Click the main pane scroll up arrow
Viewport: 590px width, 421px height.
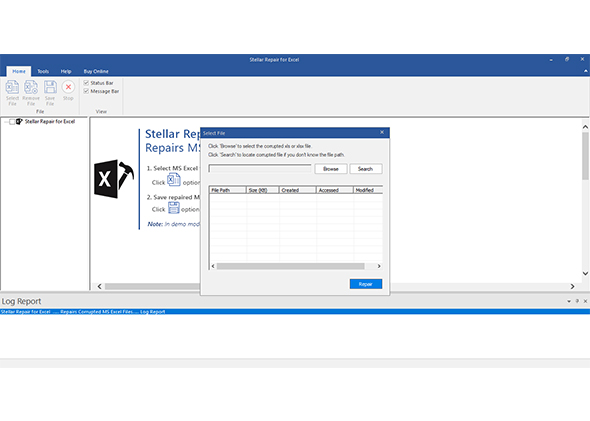[x=585, y=127]
